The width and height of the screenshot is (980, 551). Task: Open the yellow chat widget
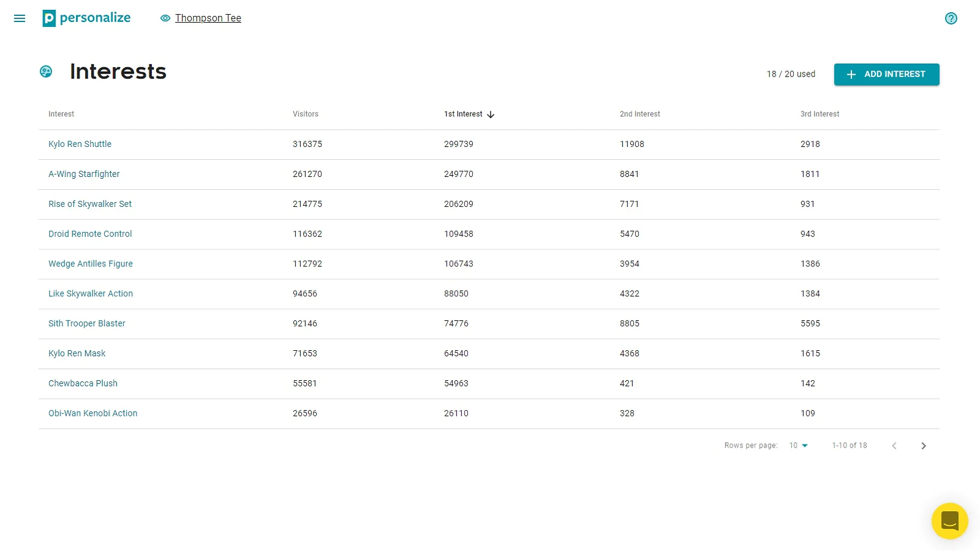coord(949,521)
